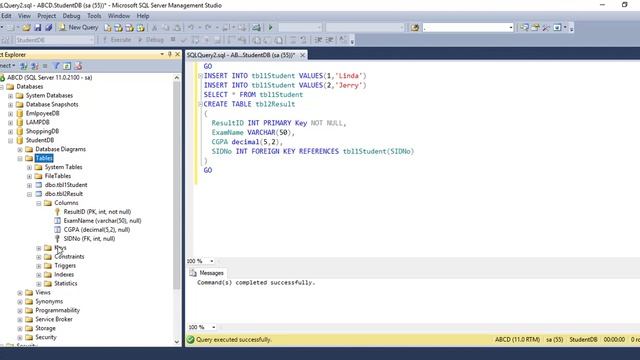
Task: Expand the ShoppingDB database
Action: tap(11, 132)
